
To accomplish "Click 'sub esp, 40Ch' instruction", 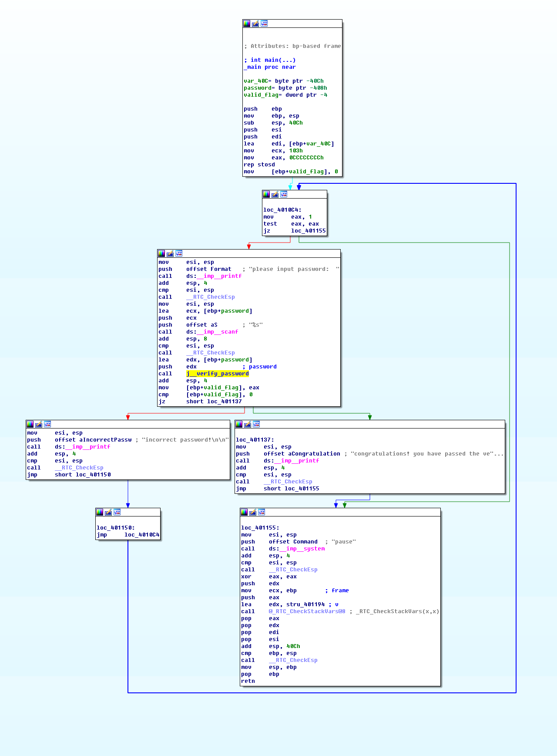I will 273,123.
